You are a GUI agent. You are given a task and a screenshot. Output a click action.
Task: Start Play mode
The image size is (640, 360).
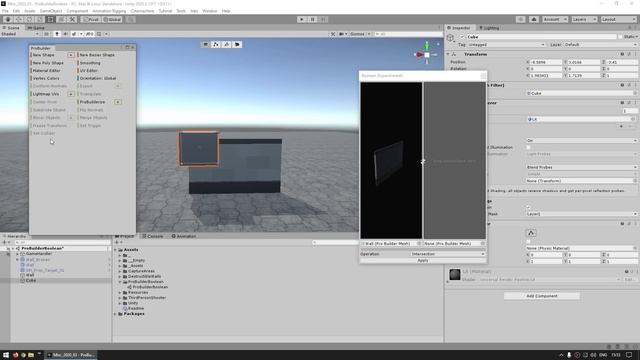pos(302,19)
